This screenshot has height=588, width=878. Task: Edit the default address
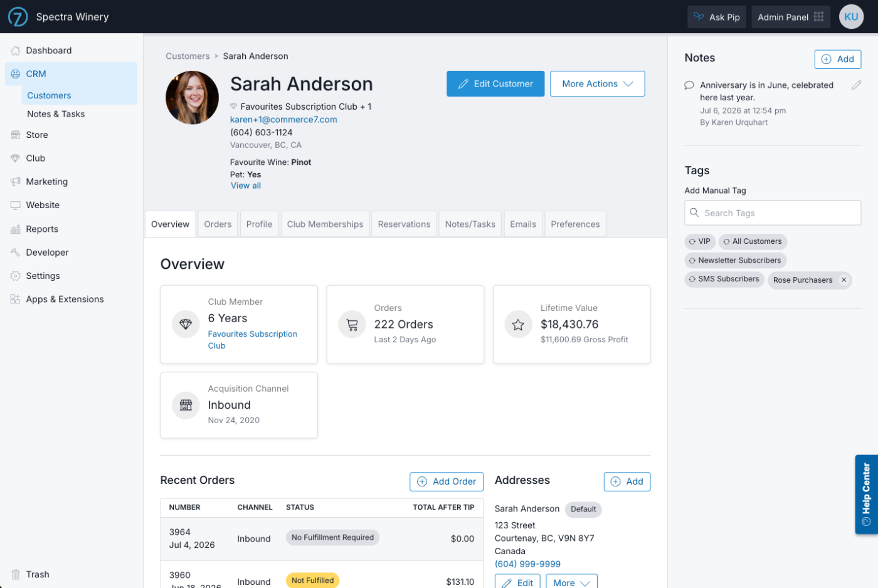(517, 582)
